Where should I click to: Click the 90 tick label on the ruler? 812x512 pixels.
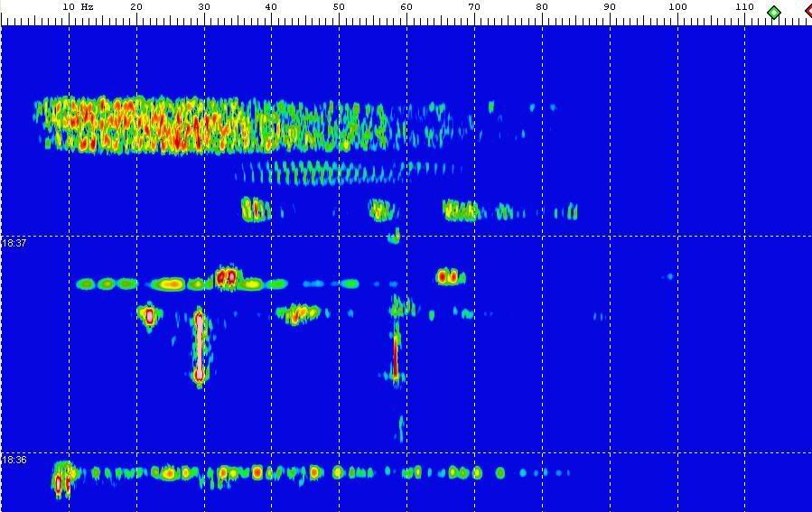click(x=610, y=7)
